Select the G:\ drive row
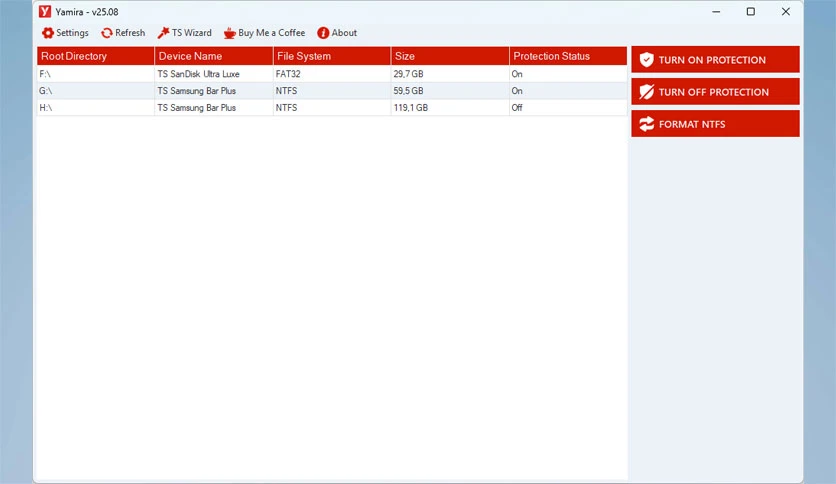Image resolution: width=836 pixels, height=484 pixels. pyautogui.click(x=332, y=91)
